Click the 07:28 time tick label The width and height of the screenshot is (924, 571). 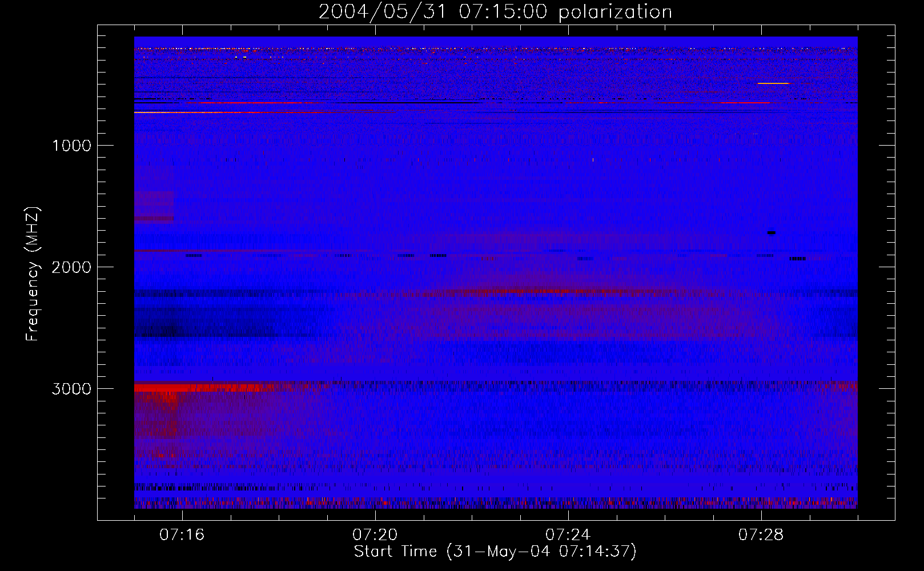pyautogui.click(x=761, y=535)
